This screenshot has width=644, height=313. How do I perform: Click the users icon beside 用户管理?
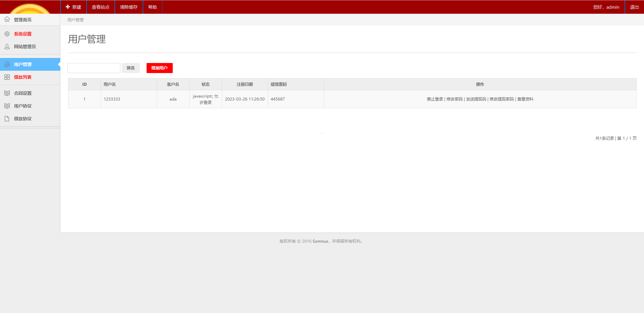7,64
